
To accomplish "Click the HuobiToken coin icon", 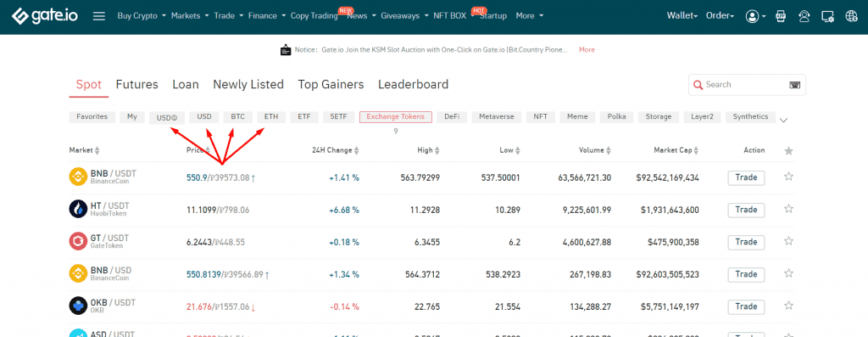I will [78, 209].
